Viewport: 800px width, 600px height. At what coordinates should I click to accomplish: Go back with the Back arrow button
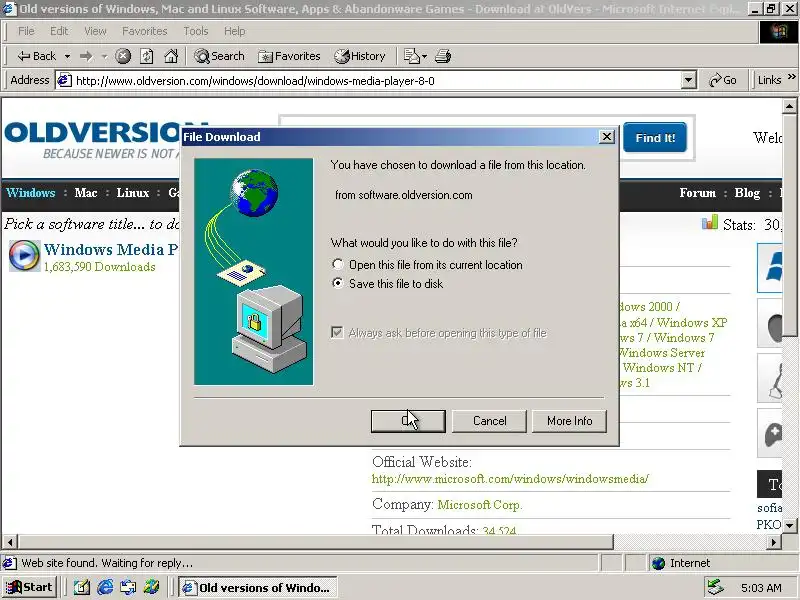pyautogui.click(x=36, y=56)
